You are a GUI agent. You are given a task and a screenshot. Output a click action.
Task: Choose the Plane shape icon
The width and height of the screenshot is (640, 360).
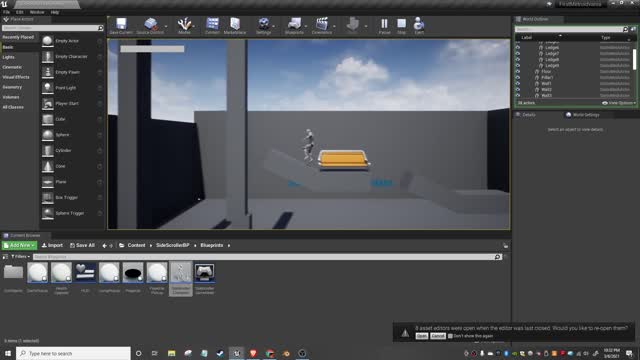(x=48, y=182)
